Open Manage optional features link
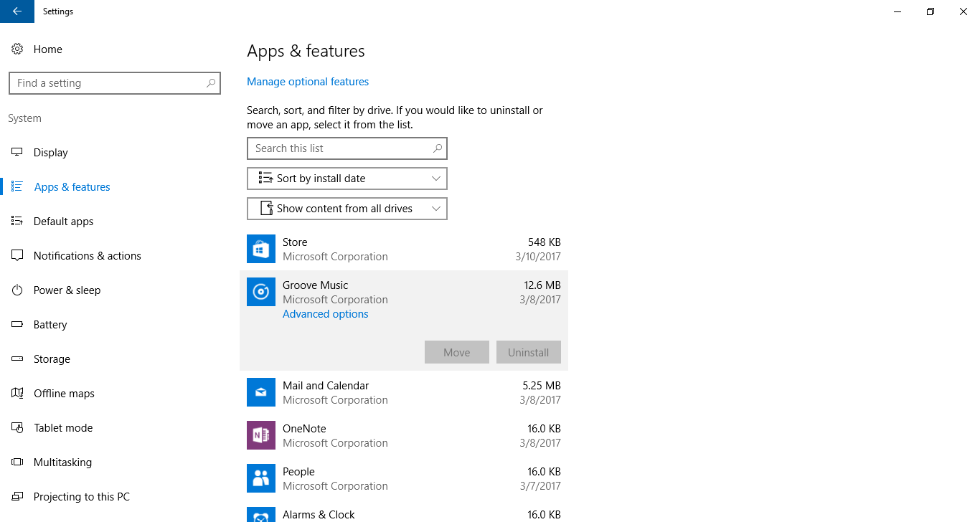The image size is (980, 522). pyautogui.click(x=308, y=82)
